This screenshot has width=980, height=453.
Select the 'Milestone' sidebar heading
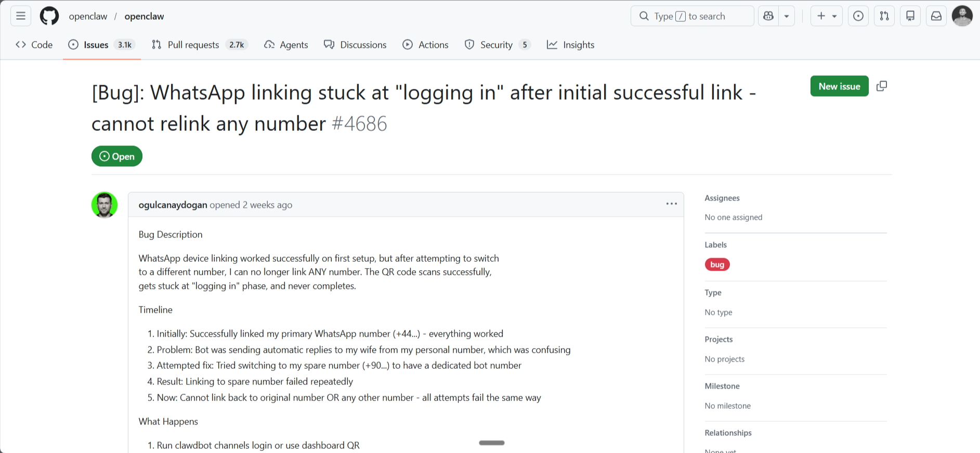point(722,386)
